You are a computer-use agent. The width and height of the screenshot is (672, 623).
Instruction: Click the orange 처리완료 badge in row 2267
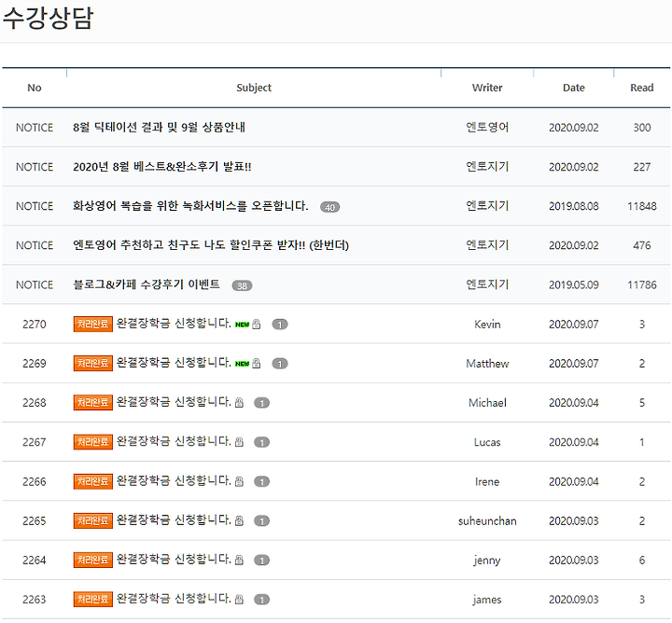93,442
